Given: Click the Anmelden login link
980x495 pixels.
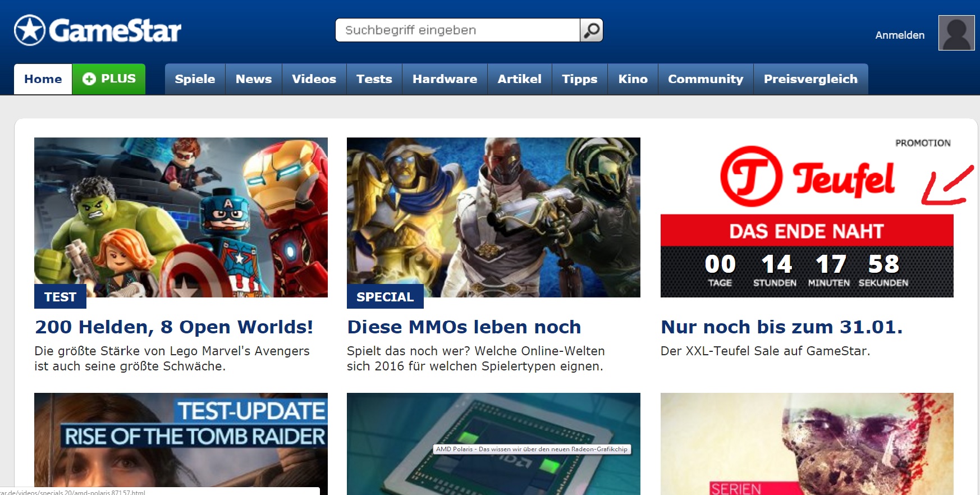Looking at the screenshot, I should click(900, 35).
